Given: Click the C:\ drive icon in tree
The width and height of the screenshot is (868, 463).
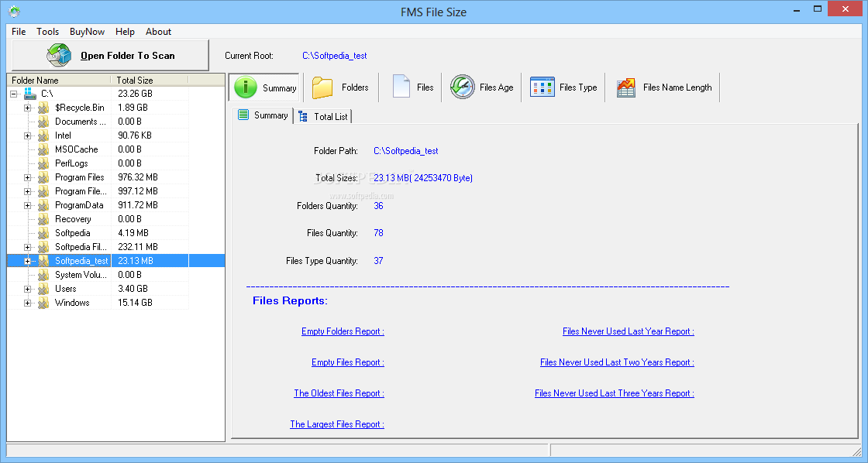Looking at the screenshot, I should coord(30,94).
